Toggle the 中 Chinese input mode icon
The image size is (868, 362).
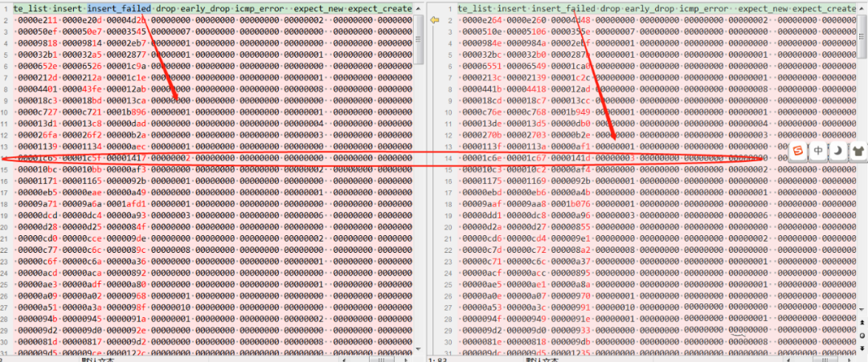point(818,152)
